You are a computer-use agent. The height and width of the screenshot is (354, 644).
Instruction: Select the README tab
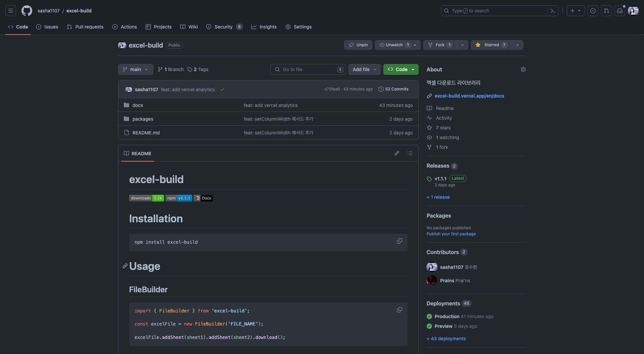138,154
